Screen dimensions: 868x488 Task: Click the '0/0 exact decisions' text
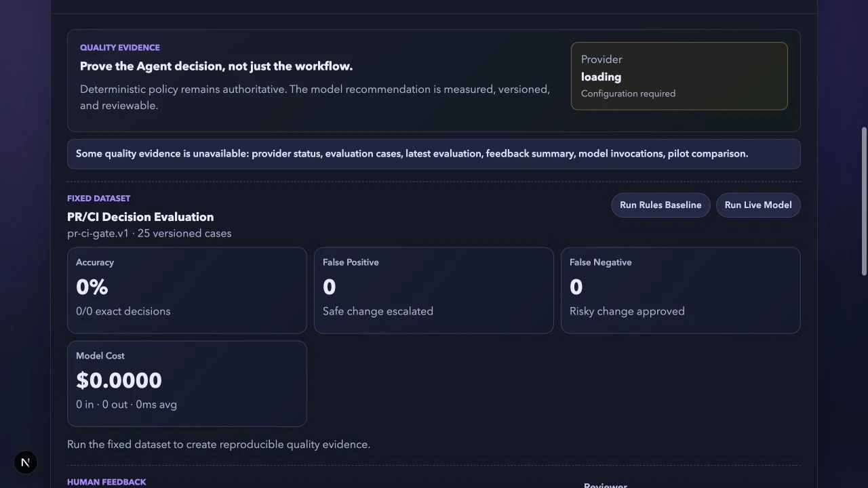coord(123,311)
